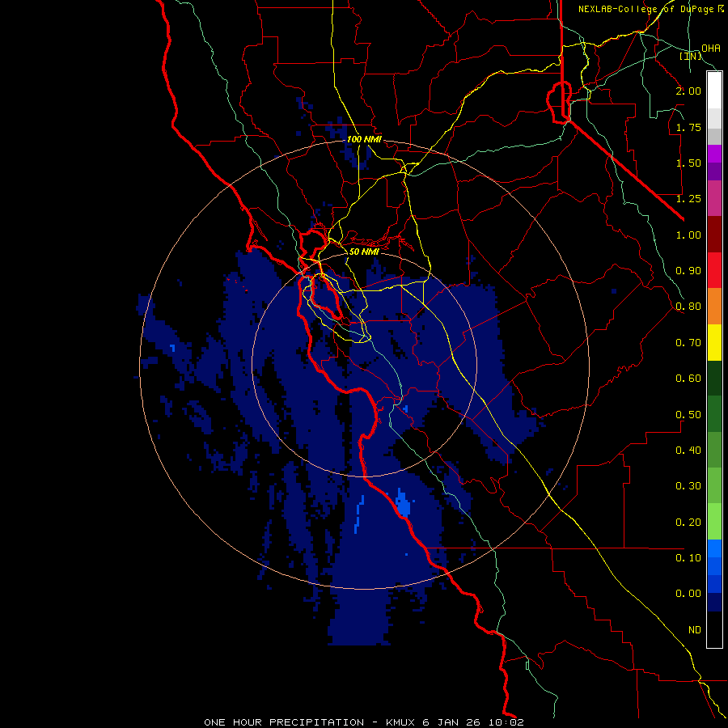Click the 0.20 legend value

click(688, 523)
